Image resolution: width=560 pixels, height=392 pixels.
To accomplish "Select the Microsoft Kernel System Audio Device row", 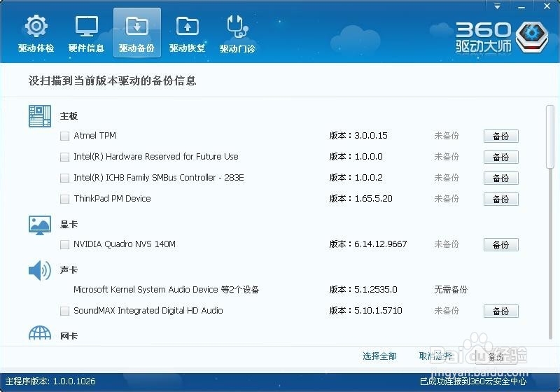I will click(166, 289).
